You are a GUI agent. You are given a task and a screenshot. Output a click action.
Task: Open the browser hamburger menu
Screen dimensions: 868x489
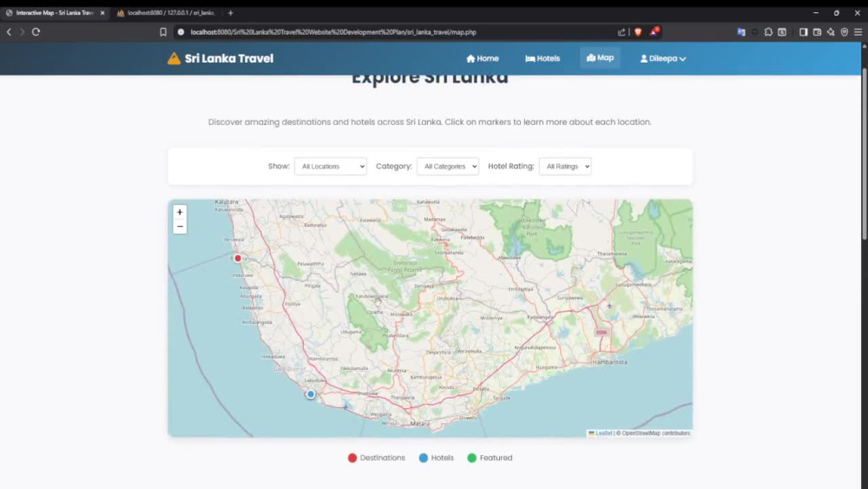(858, 32)
